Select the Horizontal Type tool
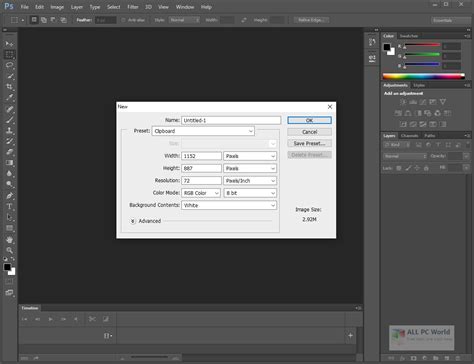This screenshot has width=474, height=364. pos(9,206)
